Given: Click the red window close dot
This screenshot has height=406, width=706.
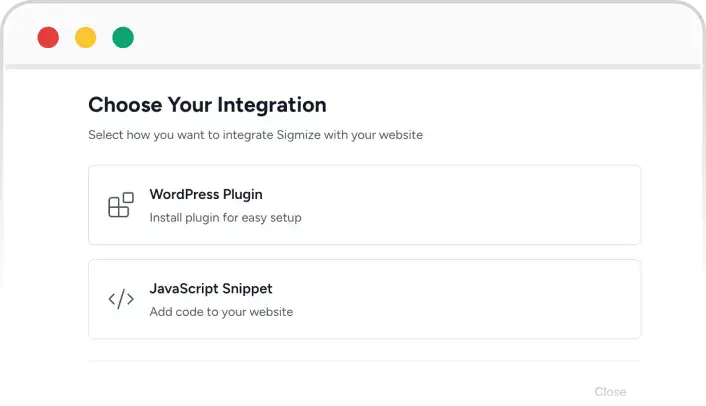Looking at the screenshot, I should [48, 37].
